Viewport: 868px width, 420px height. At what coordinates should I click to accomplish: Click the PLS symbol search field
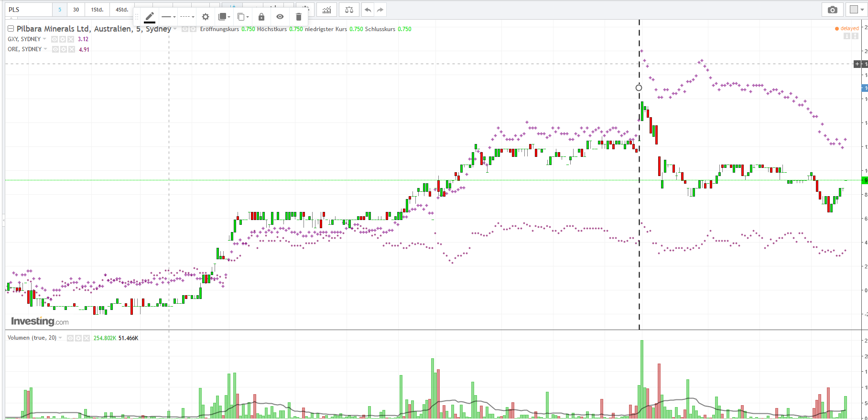29,10
